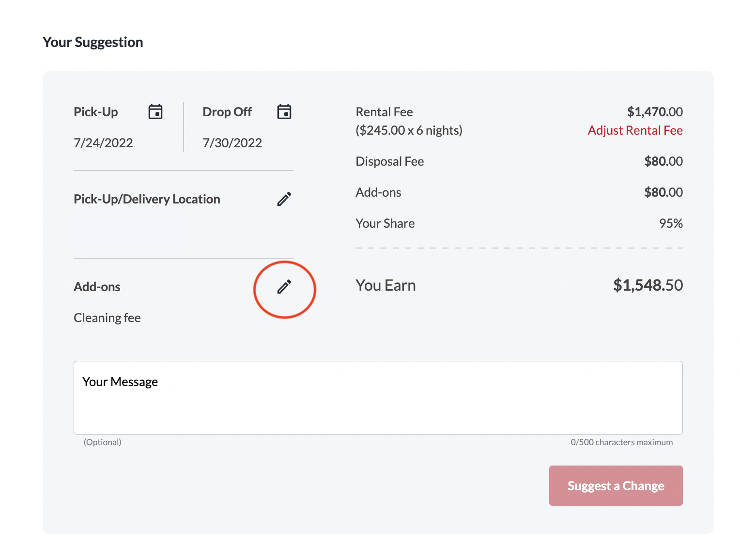Click the You Earn total $1,548.50
The height and width of the screenshot is (560, 740).
(x=648, y=285)
